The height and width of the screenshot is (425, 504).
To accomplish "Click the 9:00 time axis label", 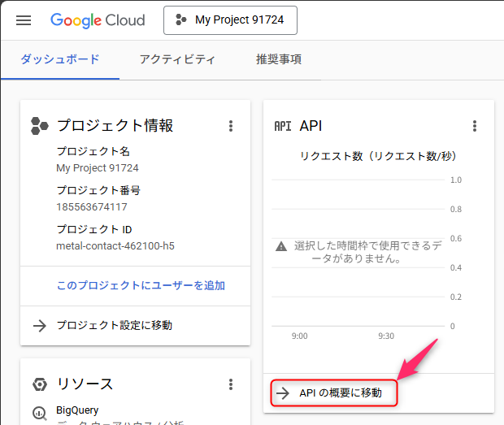I will 300,336.
